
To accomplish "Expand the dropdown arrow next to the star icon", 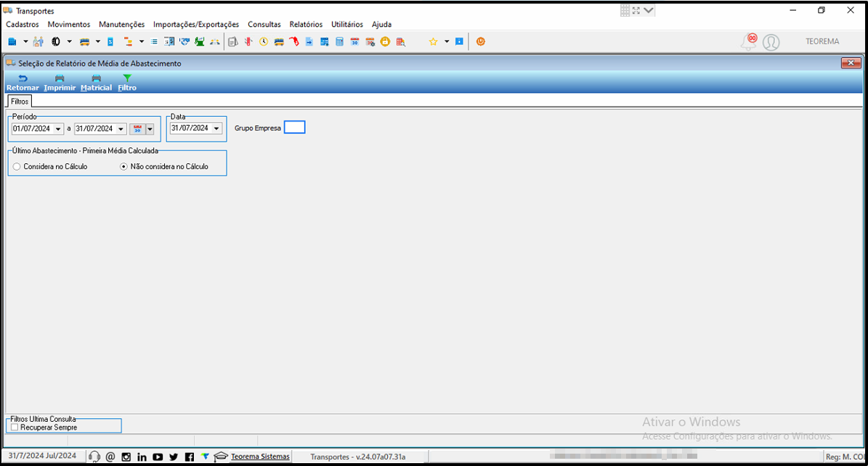I will (447, 41).
